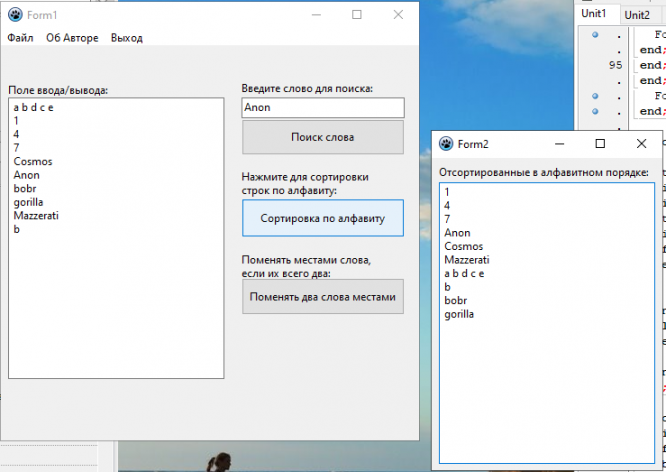Screen dimensions: 666x472
Task: Click the Выход menu item
Action: coord(127,38)
